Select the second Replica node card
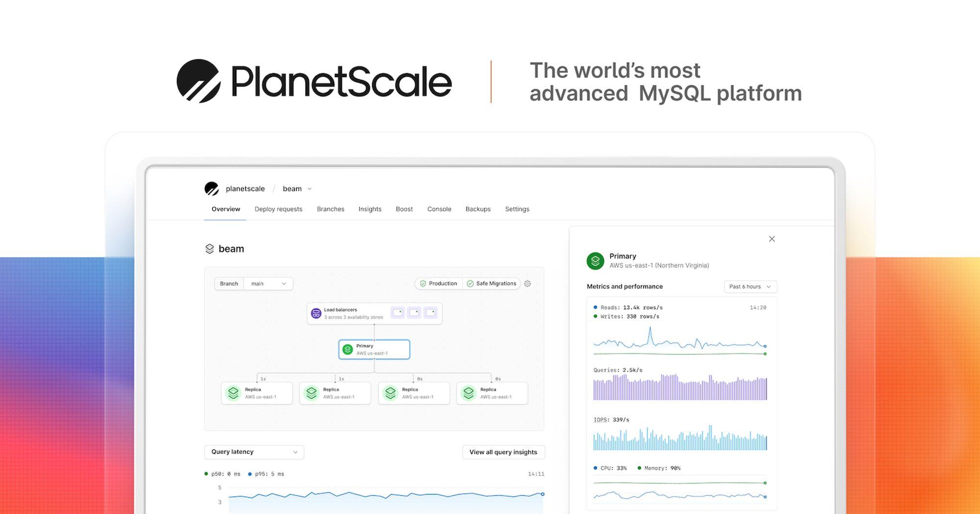This screenshot has width=980, height=514. pos(335,393)
